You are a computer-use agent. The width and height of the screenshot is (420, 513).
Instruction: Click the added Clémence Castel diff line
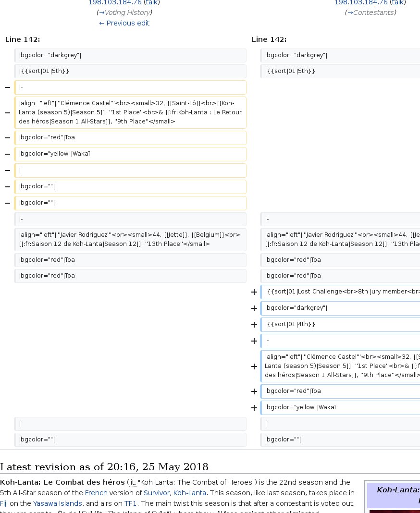(x=340, y=366)
